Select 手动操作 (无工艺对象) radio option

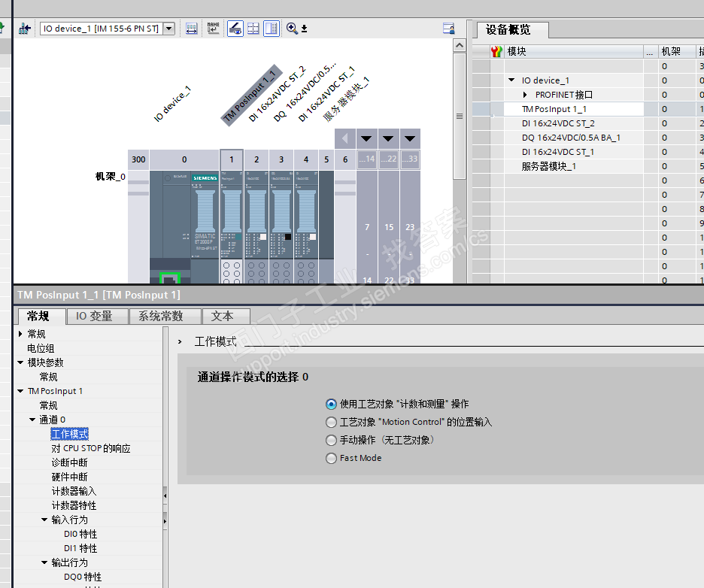point(331,440)
